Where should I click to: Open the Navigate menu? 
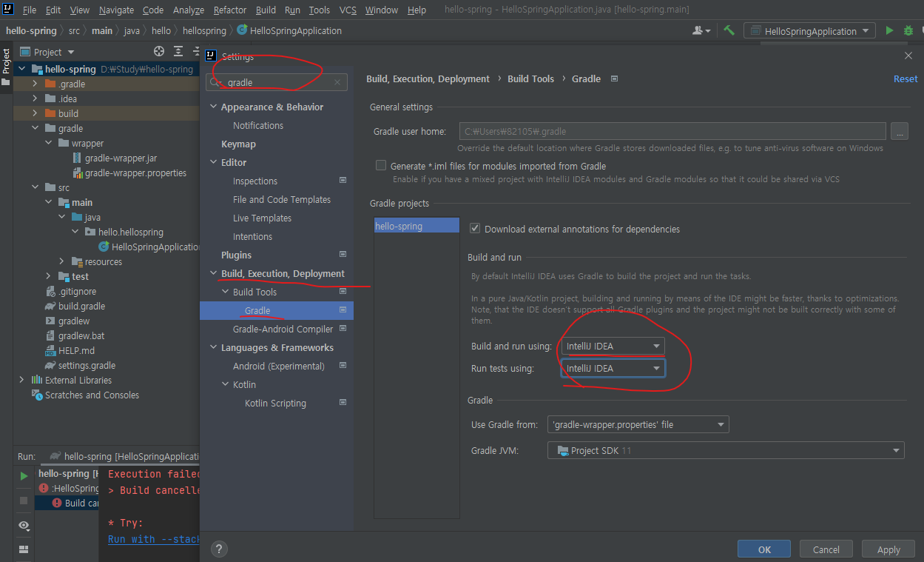[x=116, y=10]
